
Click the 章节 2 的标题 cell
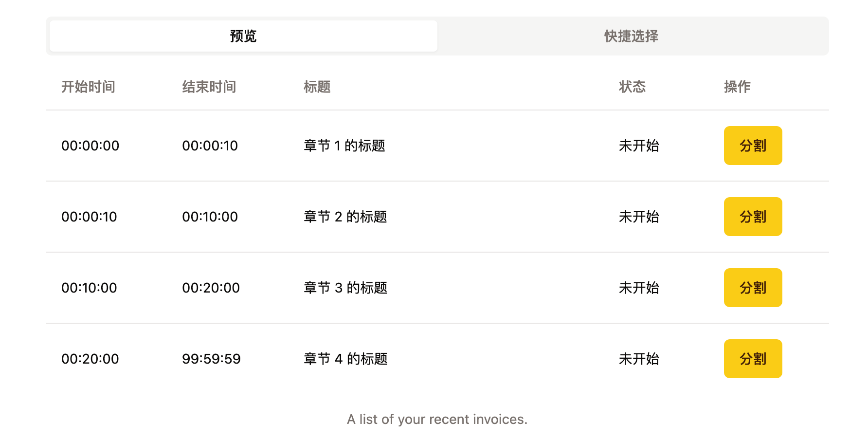tap(345, 217)
